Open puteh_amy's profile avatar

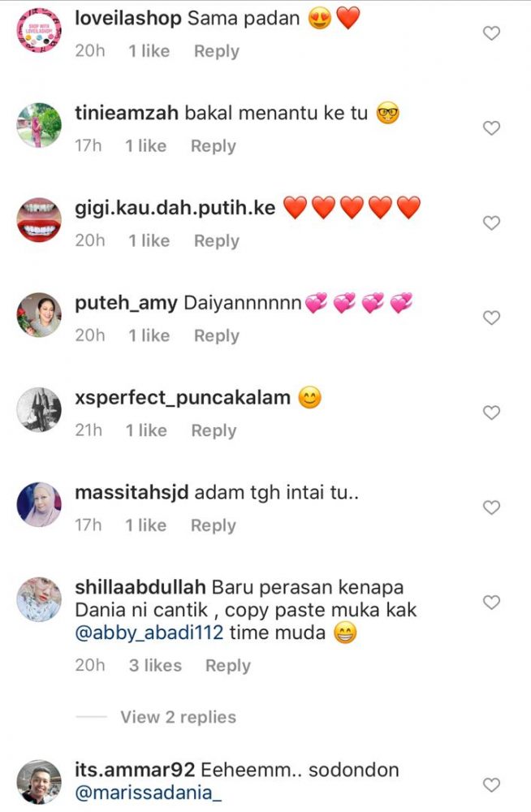pos(39,315)
